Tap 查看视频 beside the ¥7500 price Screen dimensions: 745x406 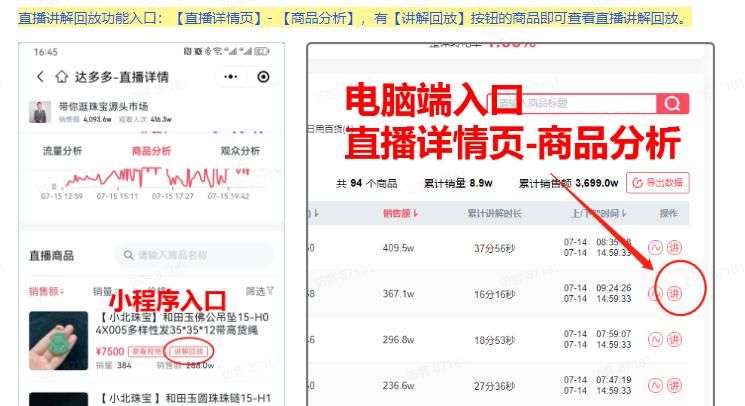point(146,351)
